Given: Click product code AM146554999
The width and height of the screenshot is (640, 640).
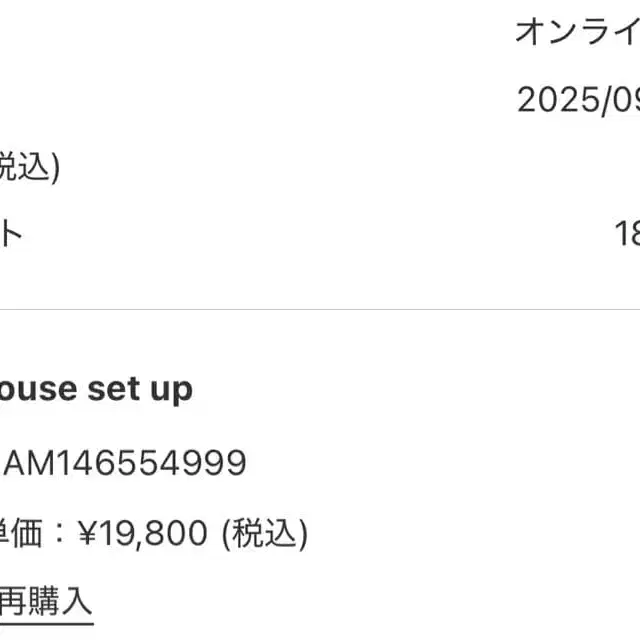Looking at the screenshot, I should (x=125, y=463).
